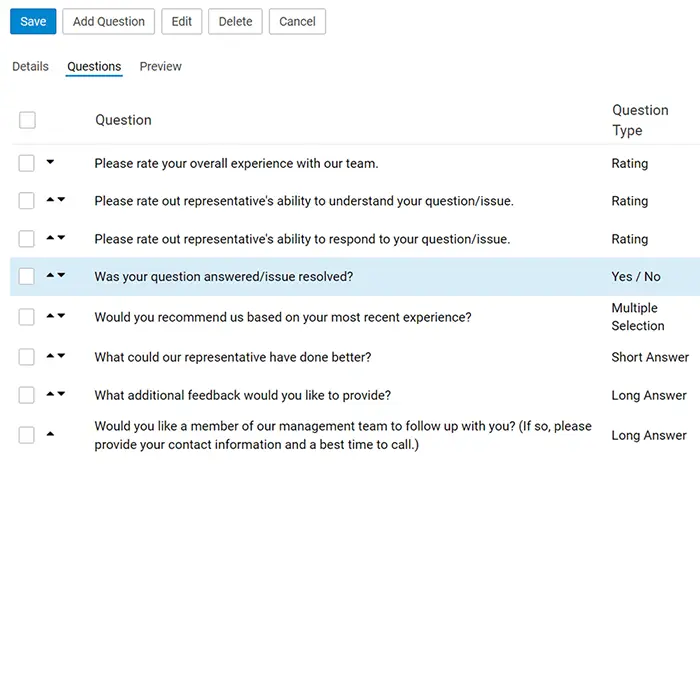Open the Preview tab
Viewport: 700px width, 700px height.
coord(161,67)
